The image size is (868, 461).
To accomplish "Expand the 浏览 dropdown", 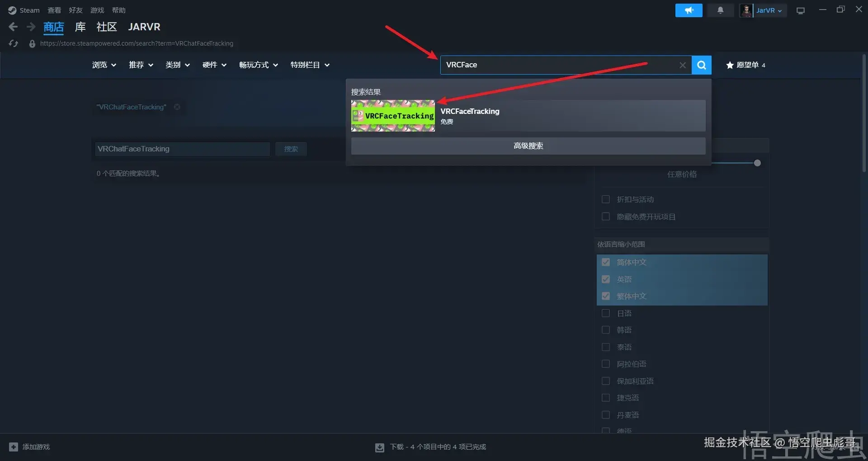I will 104,65.
